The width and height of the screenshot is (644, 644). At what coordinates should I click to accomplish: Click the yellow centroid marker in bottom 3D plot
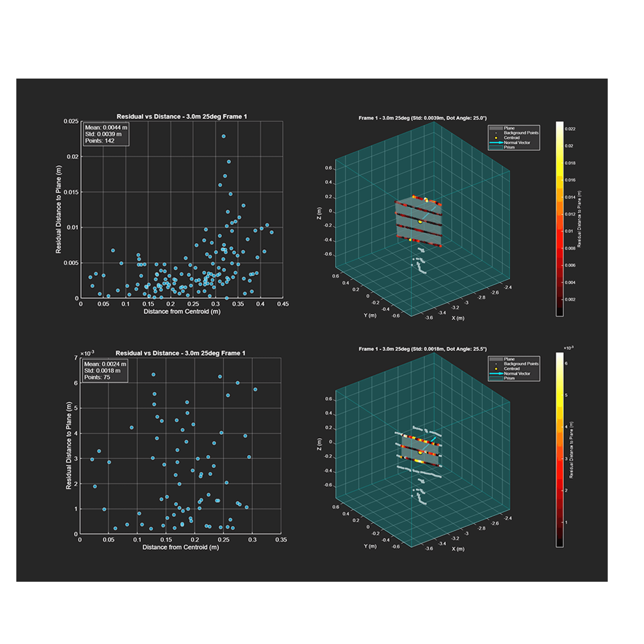click(x=420, y=452)
